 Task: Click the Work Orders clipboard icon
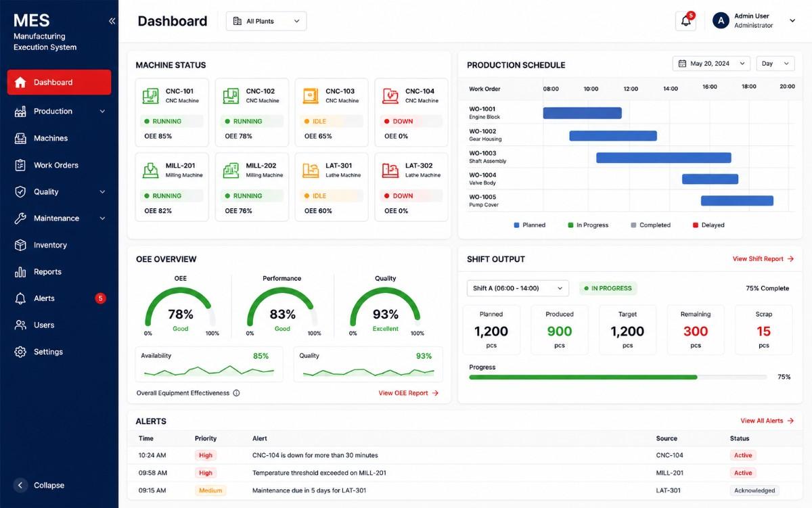(x=20, y=165)
